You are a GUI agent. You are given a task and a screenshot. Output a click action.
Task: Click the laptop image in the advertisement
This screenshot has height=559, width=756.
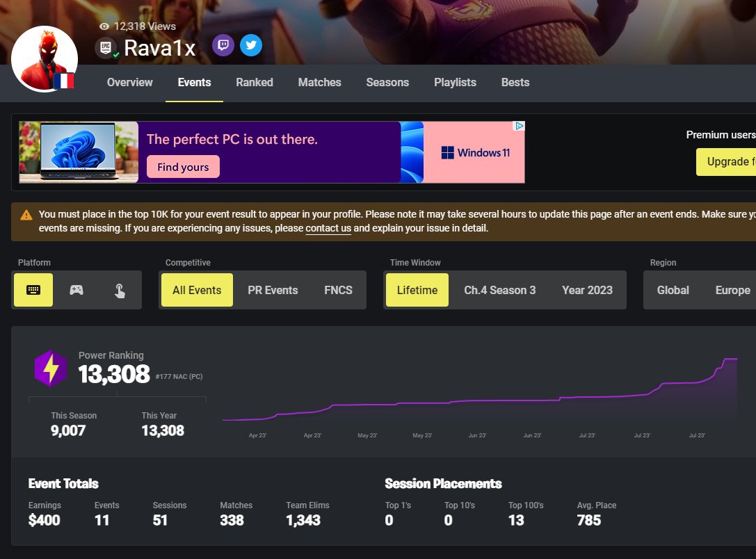(x=79, y=152)
